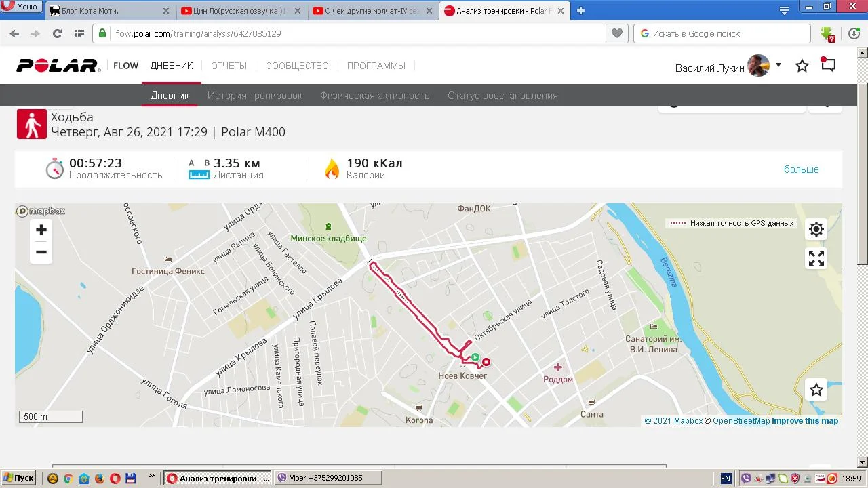Select the История тренировок sub-tab
Screen dimensions: 868x488
(x=255, y=96)
